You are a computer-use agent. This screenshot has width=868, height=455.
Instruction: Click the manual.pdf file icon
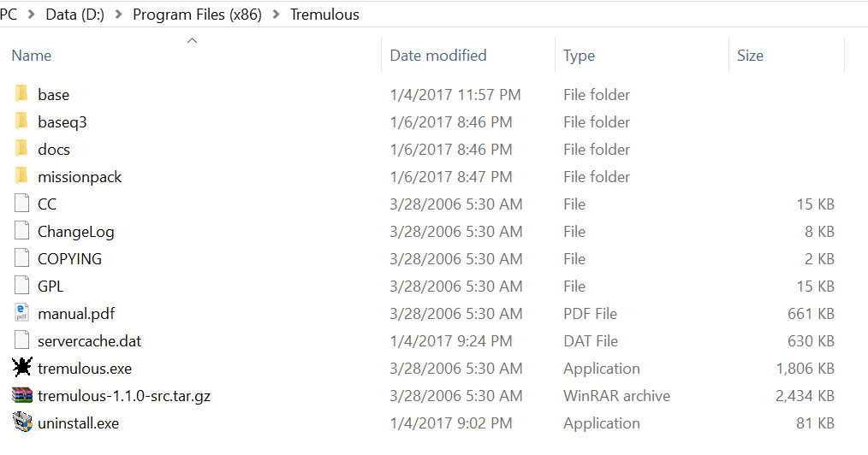click(22, 313)
